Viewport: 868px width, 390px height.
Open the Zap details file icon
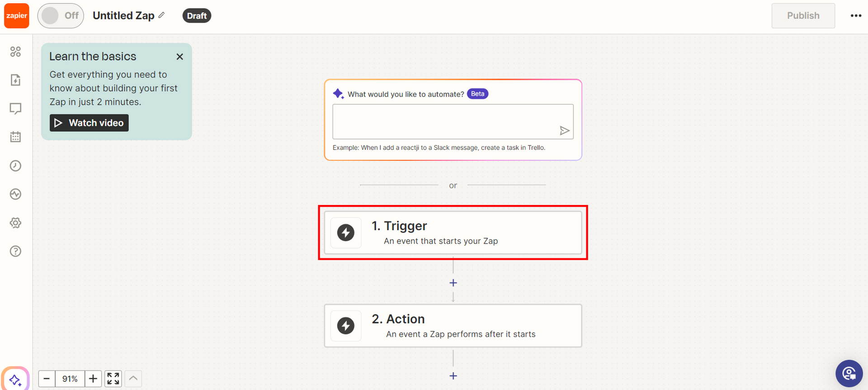(15, 80)
